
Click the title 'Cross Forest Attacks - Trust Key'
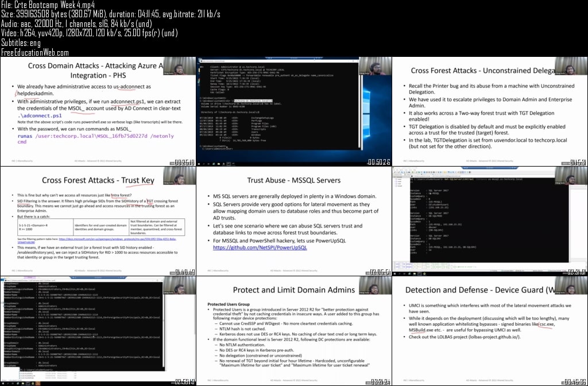pyautogui.click(x=98, y=180)
